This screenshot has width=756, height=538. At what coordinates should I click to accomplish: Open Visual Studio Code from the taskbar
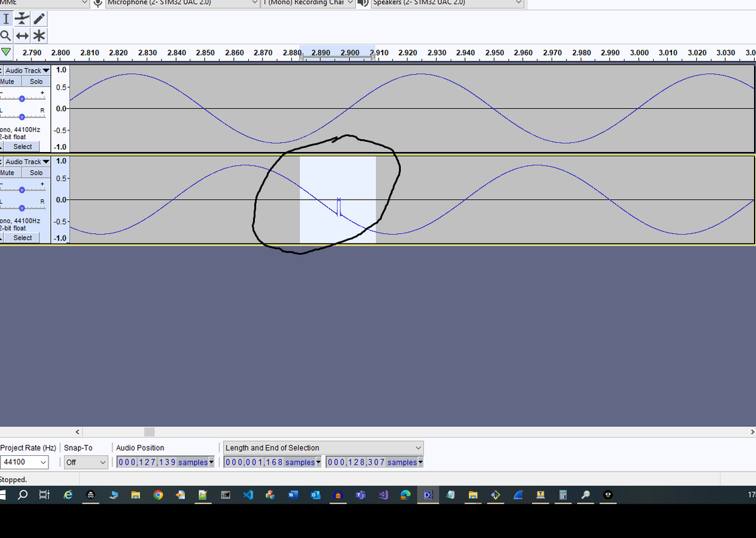pyautogui.click(x=248, y=494)
